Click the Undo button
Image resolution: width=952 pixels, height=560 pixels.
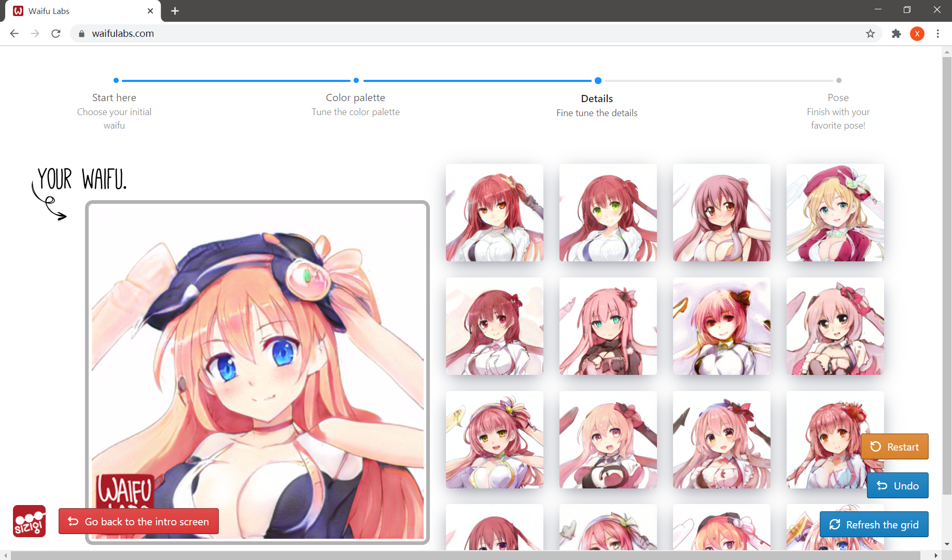pyautogui.click(x=898, y=485)
